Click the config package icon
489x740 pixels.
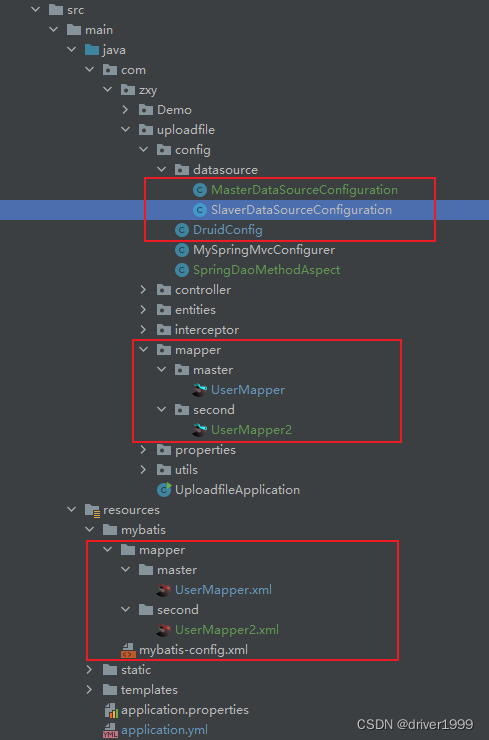tap(164, 150)
